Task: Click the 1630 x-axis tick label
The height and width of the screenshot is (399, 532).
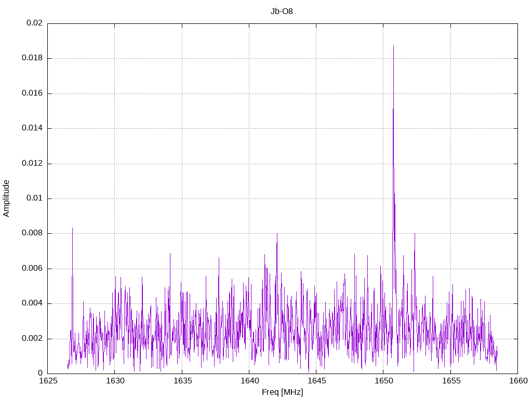Action: pyautogui.click(x=115, y=382)
